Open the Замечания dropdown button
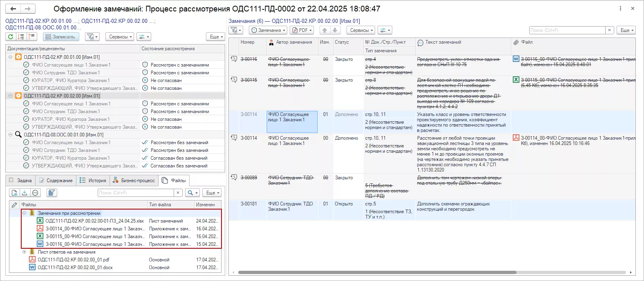Viewport: 644px width, 281px height. tap(268, 30)
